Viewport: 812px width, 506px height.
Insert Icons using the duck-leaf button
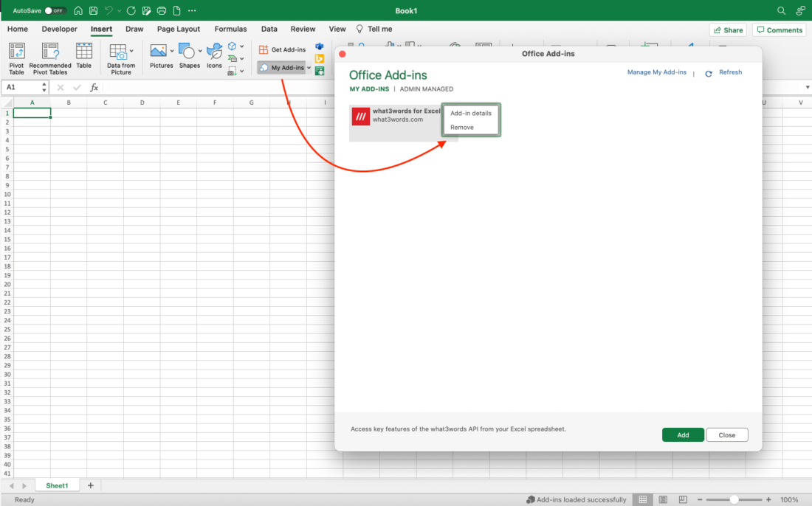point(214,55)
